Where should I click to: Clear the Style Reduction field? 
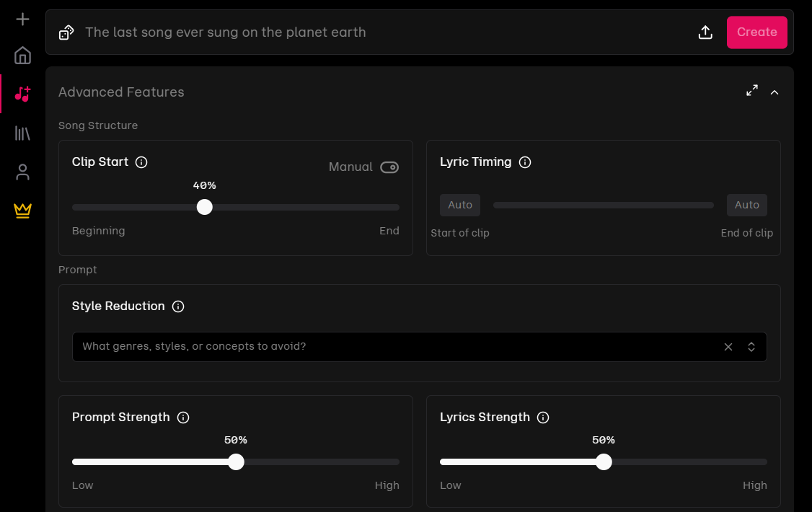pyautogui.click(x=728, y=347)
